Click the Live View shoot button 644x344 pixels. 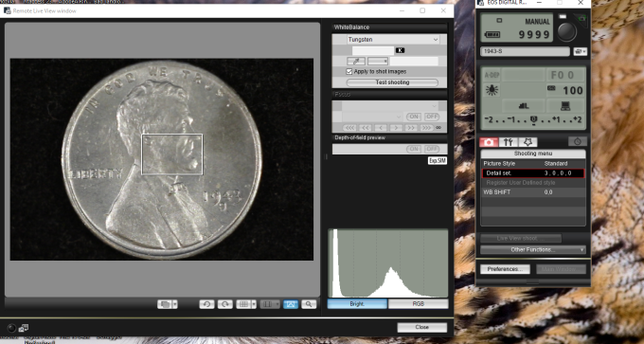(x=521, y=238)
